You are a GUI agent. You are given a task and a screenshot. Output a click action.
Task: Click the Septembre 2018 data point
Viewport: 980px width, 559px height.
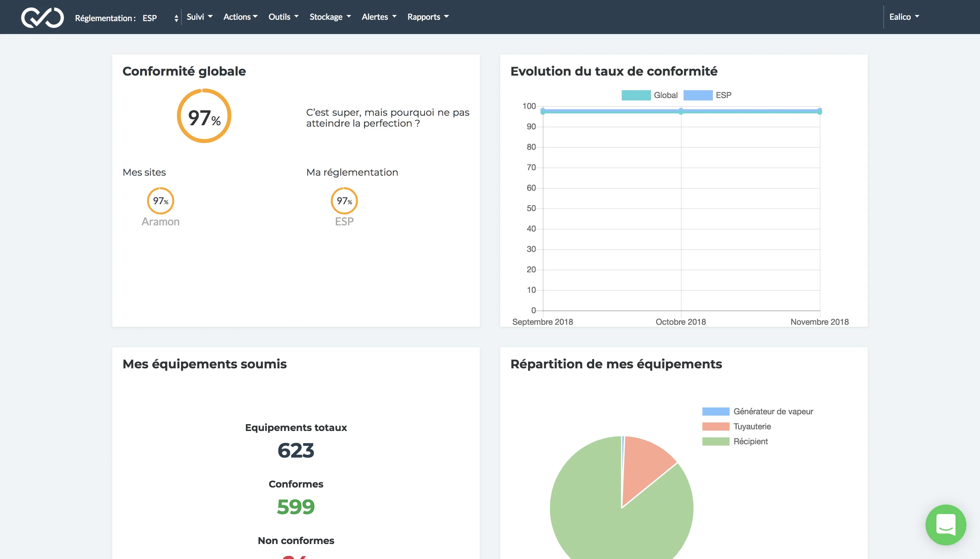coord(543,111)
